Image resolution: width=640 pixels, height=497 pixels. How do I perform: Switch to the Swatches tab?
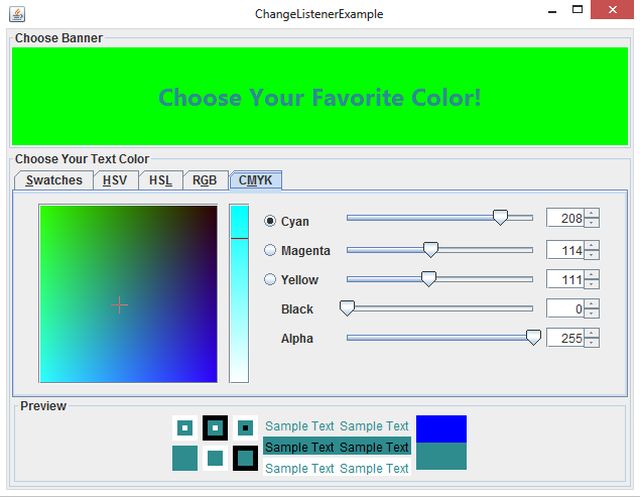click(54, 180)
